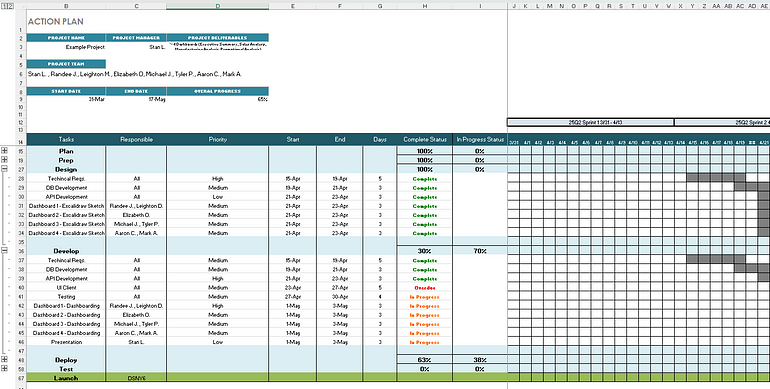This screenshot has width=770, height=389.
Task: Select the Prep phase row label
Action: pos(66,160)
